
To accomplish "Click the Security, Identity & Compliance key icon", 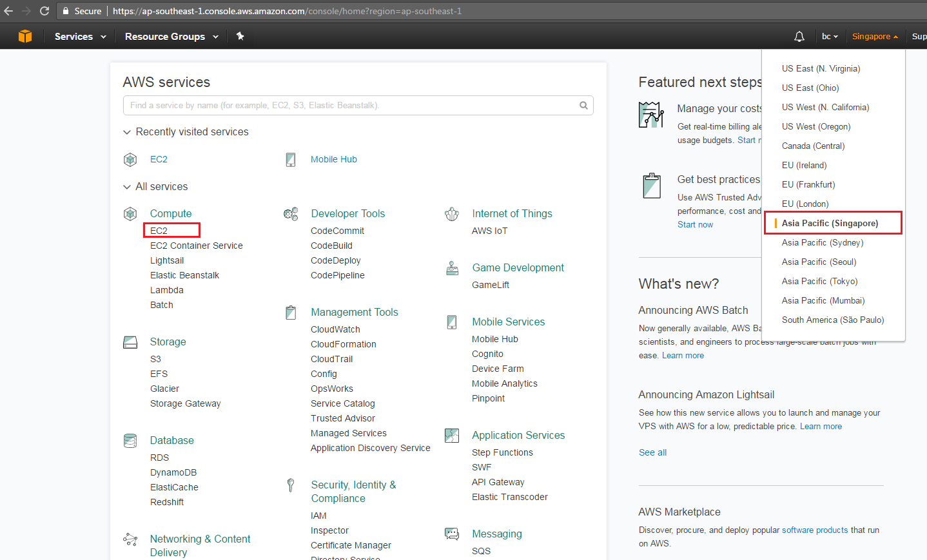I will click(x=291, y=485).
